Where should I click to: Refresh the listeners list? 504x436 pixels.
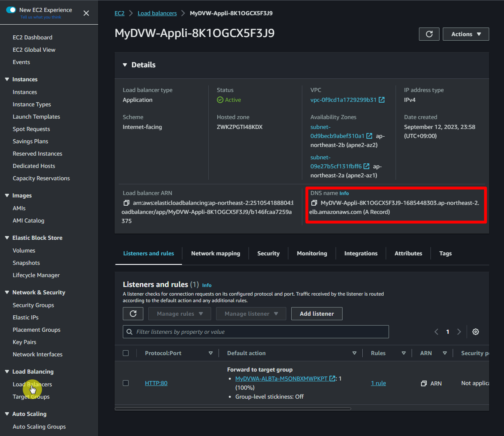[133, 314]
